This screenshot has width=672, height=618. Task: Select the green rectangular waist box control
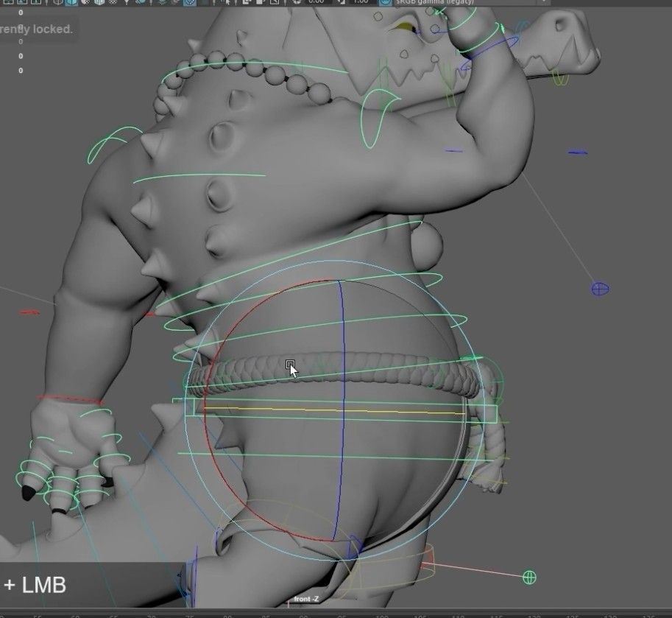[x=335, y=411]
